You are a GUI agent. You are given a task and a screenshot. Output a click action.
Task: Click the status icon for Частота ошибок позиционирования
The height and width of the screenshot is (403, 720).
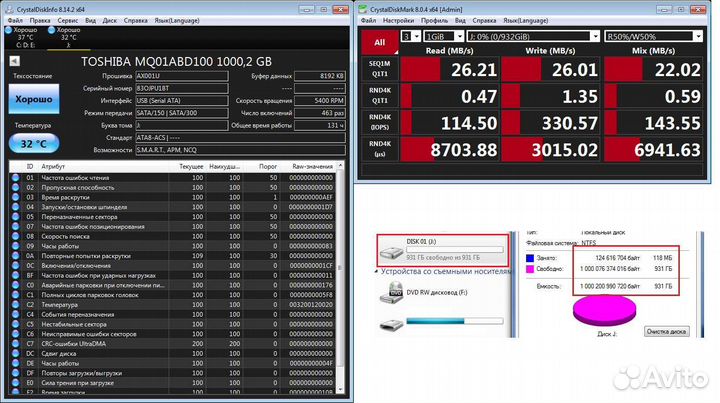pyautogui.click(x=16, y=227)
